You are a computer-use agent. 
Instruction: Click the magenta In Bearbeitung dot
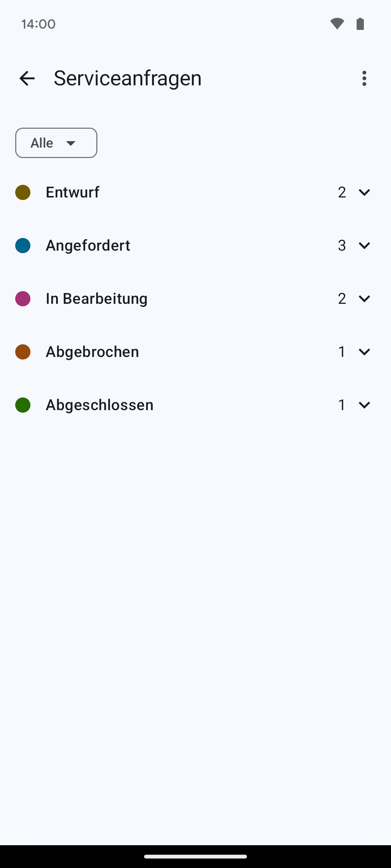click(x=23, y=299)
